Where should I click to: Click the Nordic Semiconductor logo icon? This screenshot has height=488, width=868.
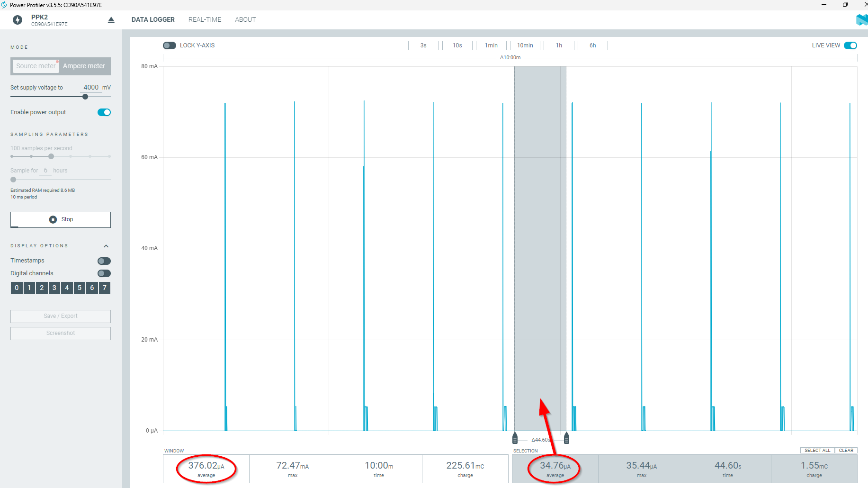861,20
